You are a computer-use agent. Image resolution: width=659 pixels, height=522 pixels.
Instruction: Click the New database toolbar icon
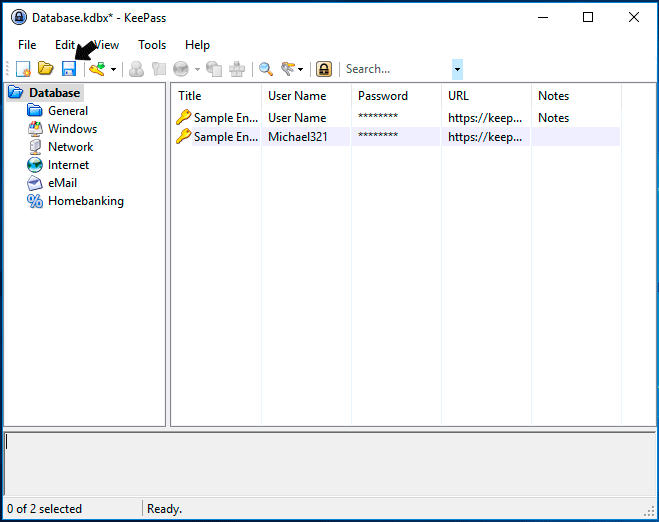(x=23, y=69)
